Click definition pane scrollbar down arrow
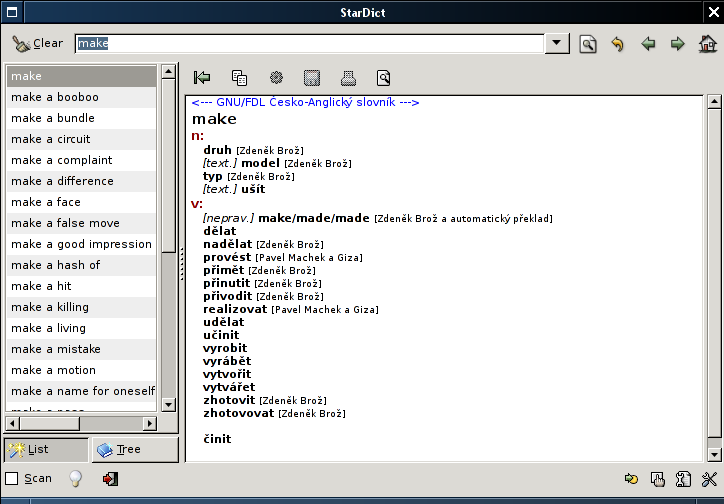Screen dimensions: 724x504 click(x=714, y=455)
